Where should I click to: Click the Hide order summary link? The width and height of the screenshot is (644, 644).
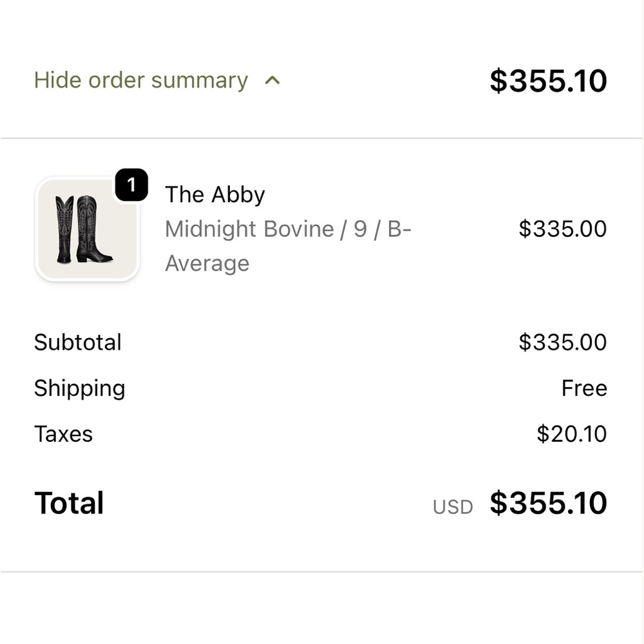[141, 80]
